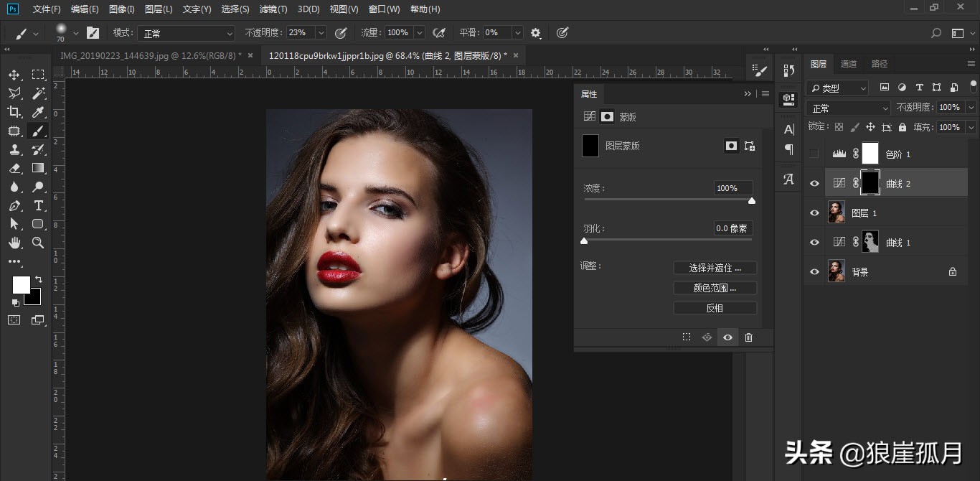Open brush opacity 不透明度 dropdown arrow
This screenshot has height=481, width=980.
pos(321,33)
